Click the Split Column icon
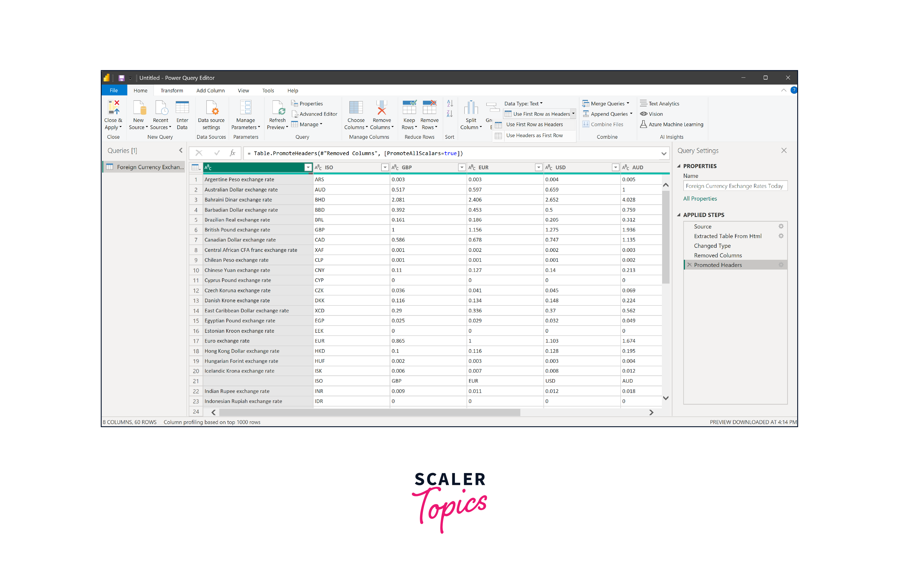 (471, 107)
